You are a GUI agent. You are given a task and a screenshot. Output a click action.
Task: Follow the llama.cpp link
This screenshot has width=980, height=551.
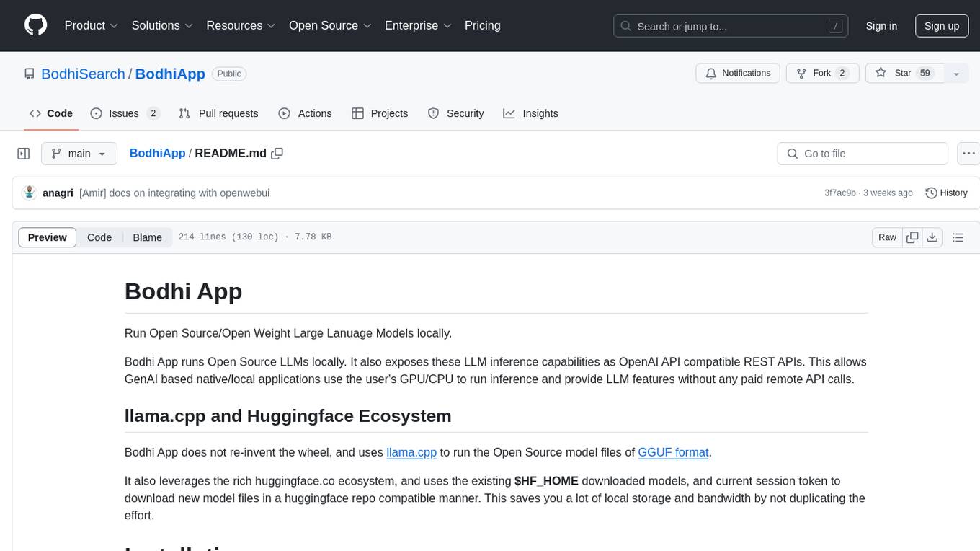tap(411, 452)
